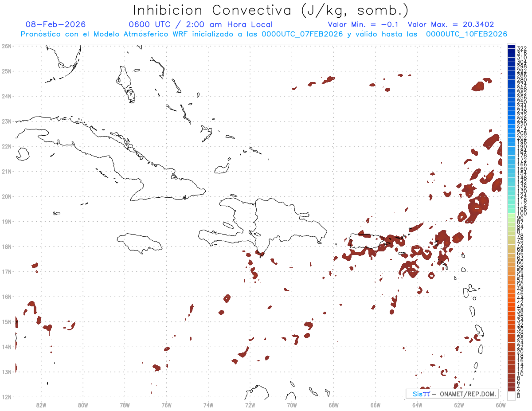Click the 23N latitude label
Screen dimensions: 532x411
pyautogui.click(x=6, y=121)
